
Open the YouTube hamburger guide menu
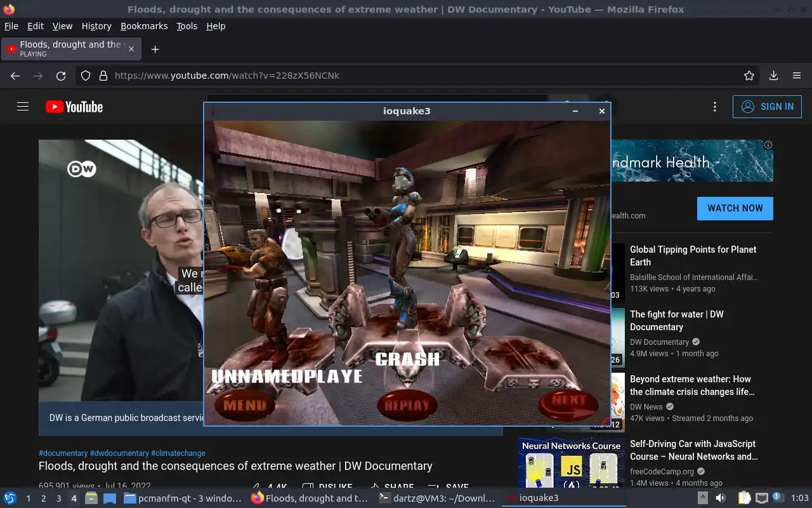click(23, 107)
